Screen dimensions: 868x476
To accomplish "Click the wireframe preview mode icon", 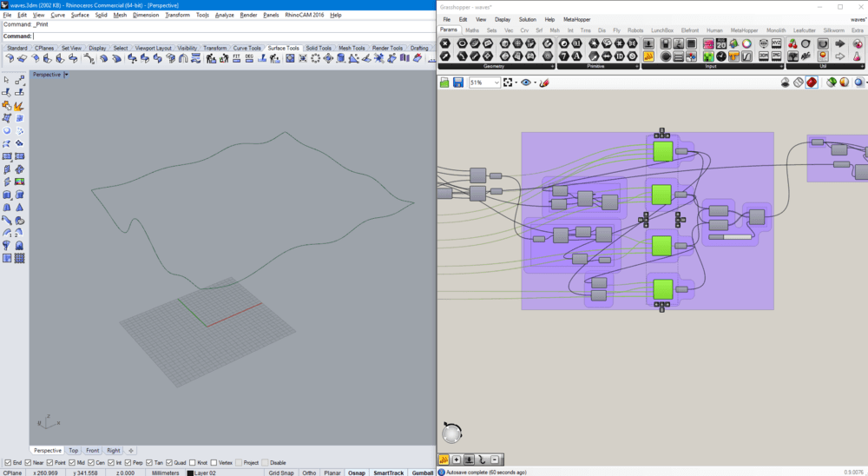I will 799,83.
